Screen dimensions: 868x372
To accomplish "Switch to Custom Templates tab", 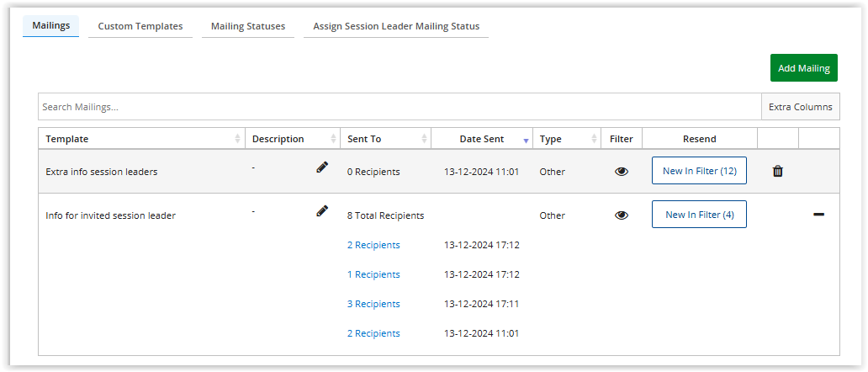I will (140, 26).
